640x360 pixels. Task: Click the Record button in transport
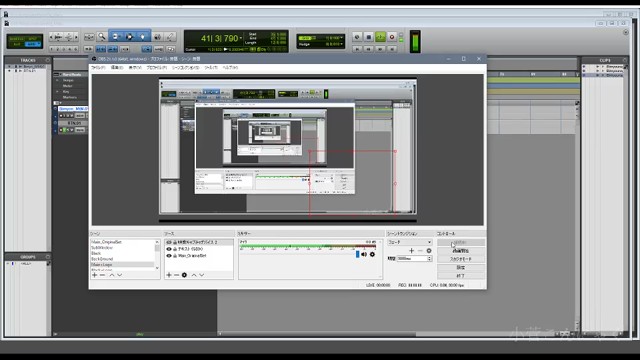pos(392,37)
